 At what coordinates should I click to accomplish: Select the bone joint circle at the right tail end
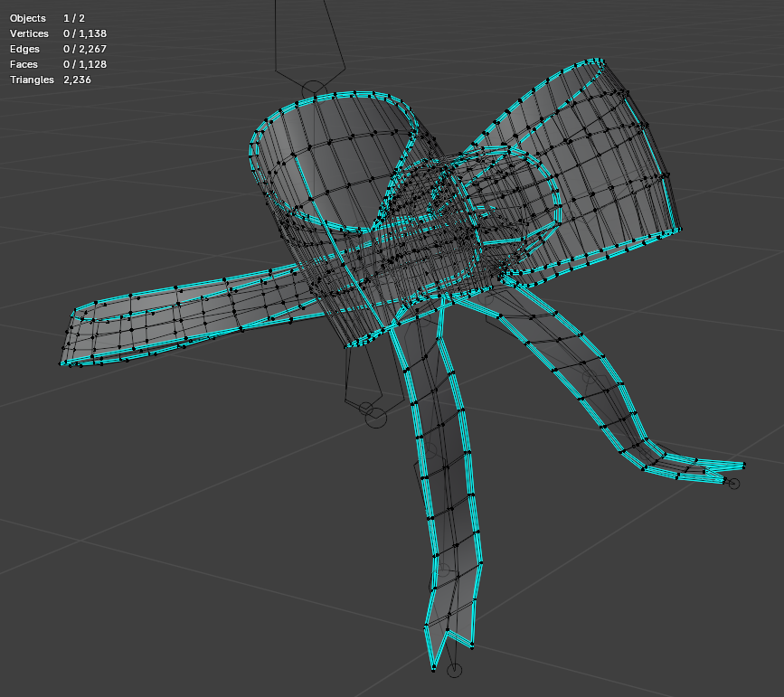[x=734, y=484]
